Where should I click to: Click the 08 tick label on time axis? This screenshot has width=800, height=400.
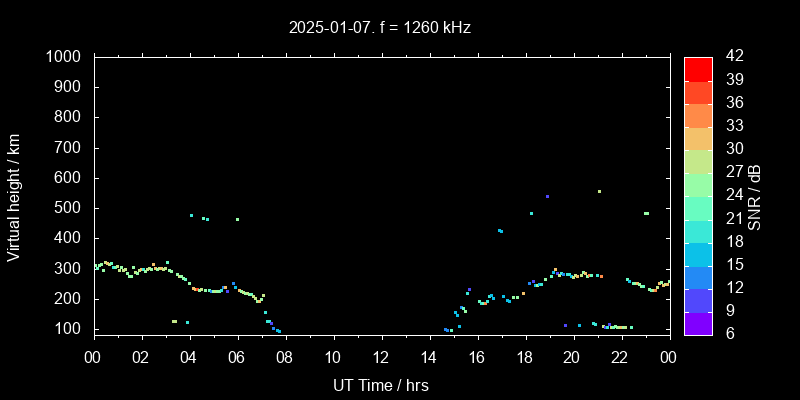(285, 356)
